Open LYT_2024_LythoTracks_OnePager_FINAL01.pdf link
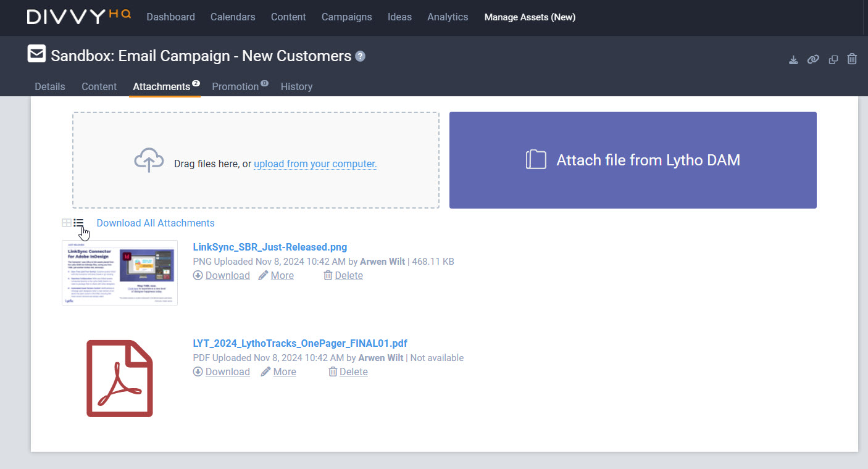Screen dimensions: 868x469 tap(300, 344)
